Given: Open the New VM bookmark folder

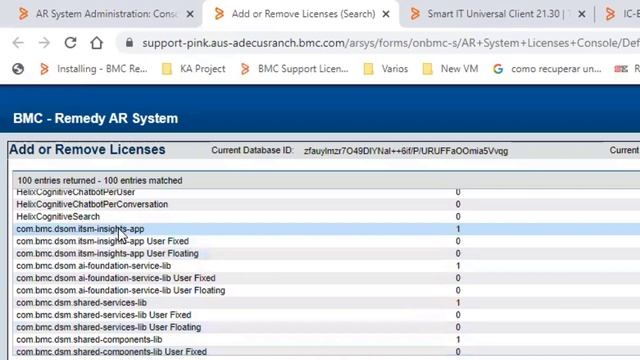Looking at the screenshot, I should [450, 69].
